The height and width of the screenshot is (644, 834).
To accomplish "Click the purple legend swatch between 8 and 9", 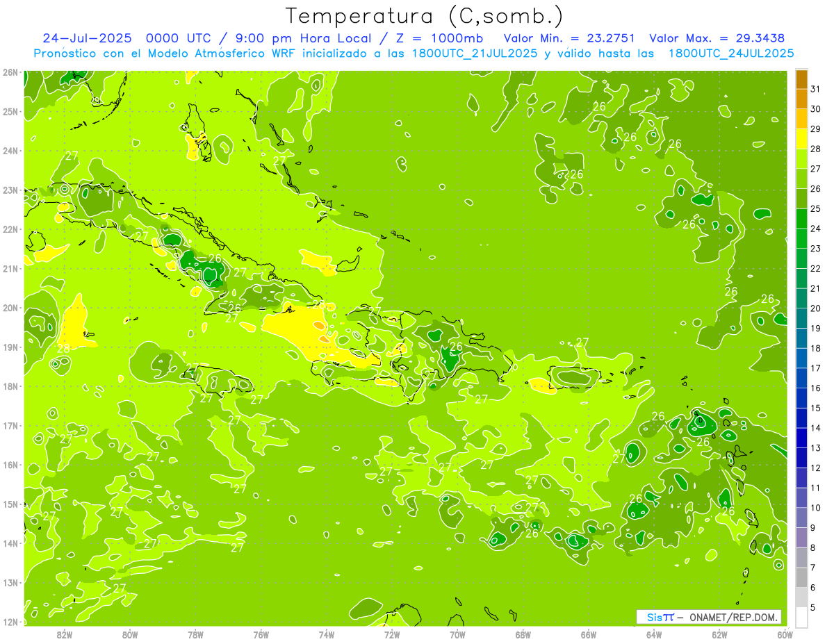I will click(802, 537).
